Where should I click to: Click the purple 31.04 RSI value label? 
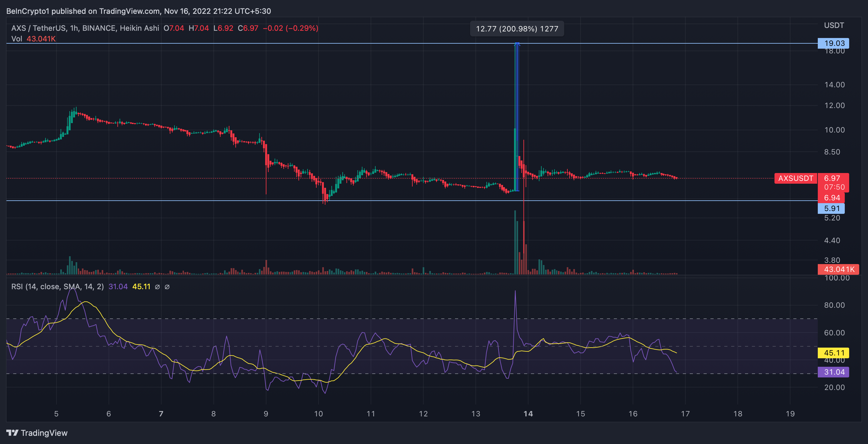[833, 372]
